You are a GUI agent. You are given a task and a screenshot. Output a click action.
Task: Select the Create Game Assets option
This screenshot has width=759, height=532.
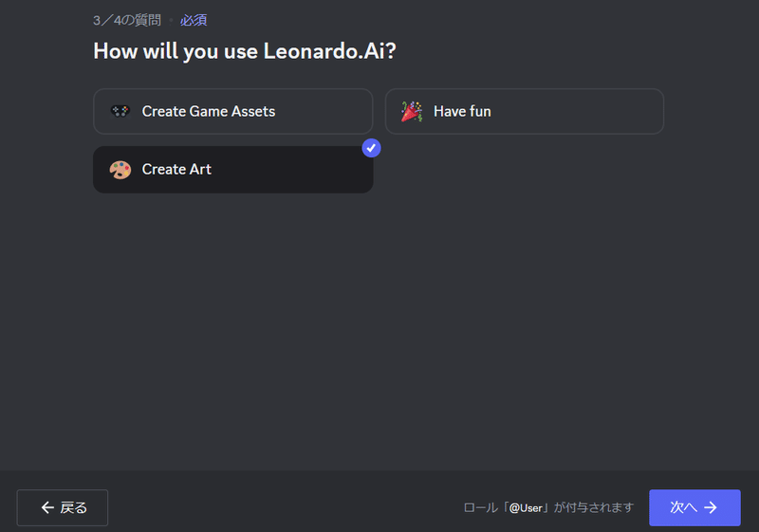pos(232,111)
